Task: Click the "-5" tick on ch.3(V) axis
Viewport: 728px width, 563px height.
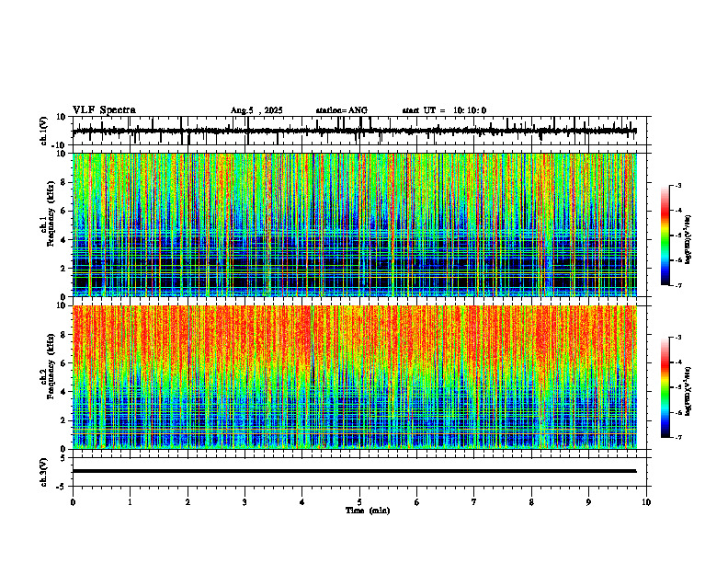Action: tap(61, 487)
